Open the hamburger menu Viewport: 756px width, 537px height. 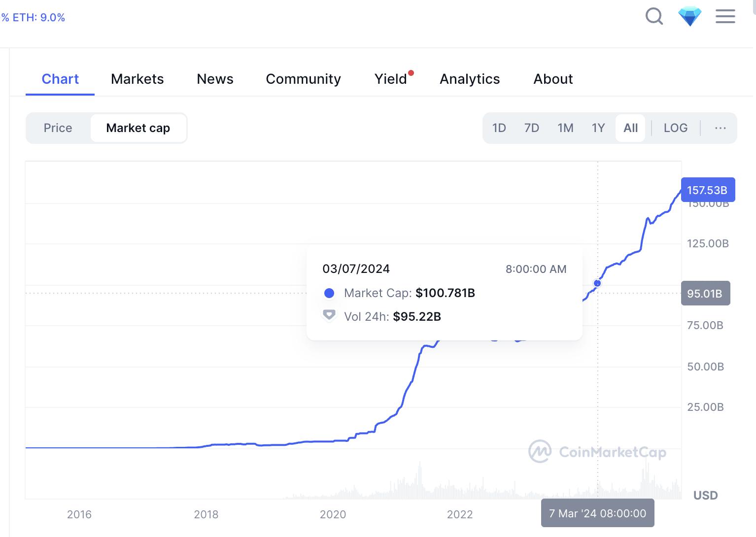point(725,17)
